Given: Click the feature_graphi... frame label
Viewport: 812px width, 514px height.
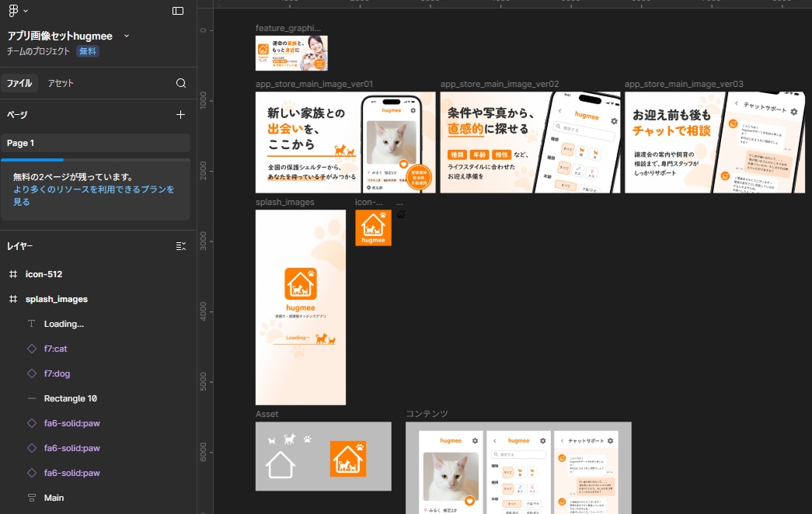Looking at the screenshot, I should 288,28.
